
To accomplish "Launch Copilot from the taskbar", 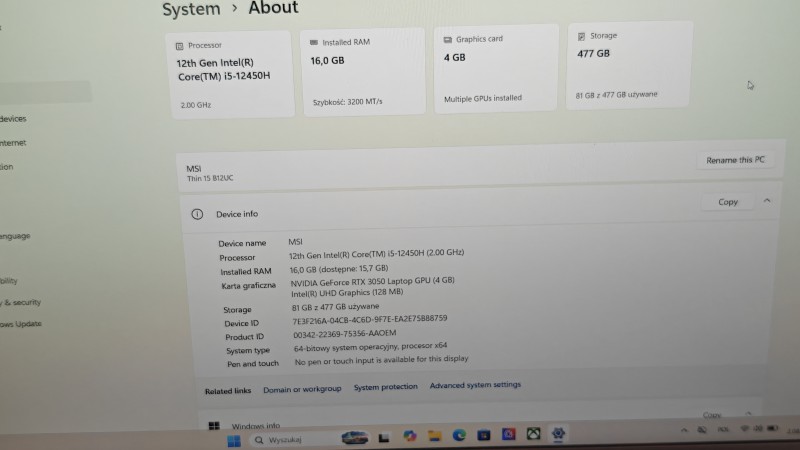I will [409, 436].
